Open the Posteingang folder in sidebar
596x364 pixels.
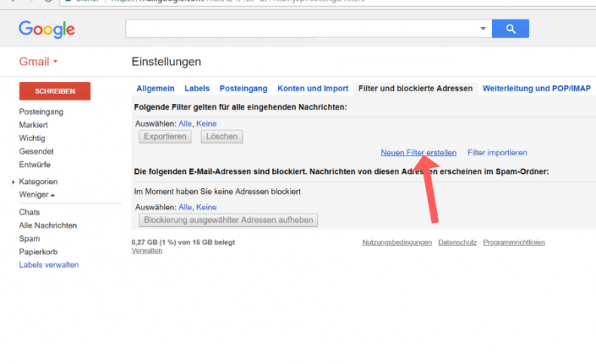point(41,111)
